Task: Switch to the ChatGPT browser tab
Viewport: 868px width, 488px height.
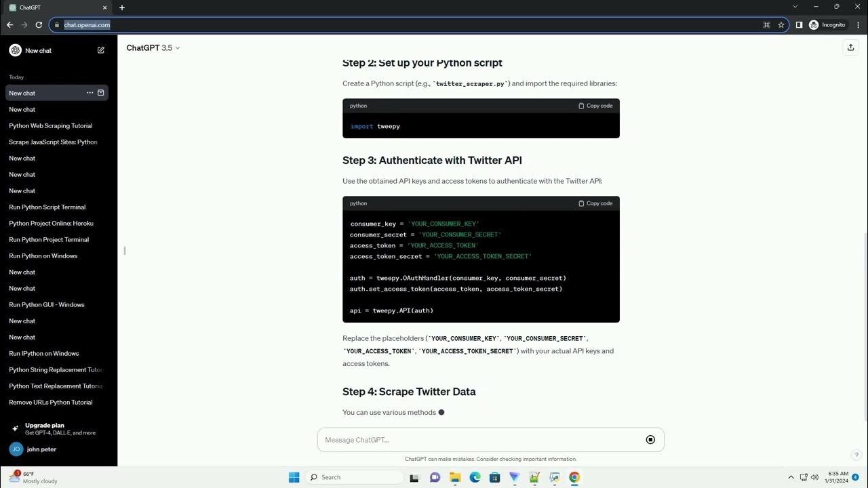Action: (x=57, y=7)
